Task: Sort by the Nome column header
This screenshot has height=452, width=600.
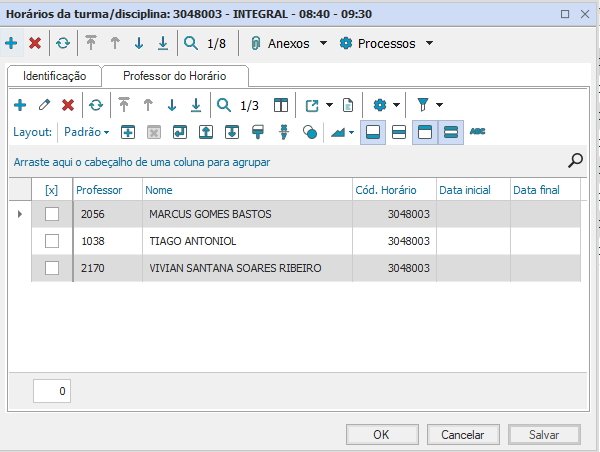Action: coord(245,190)
